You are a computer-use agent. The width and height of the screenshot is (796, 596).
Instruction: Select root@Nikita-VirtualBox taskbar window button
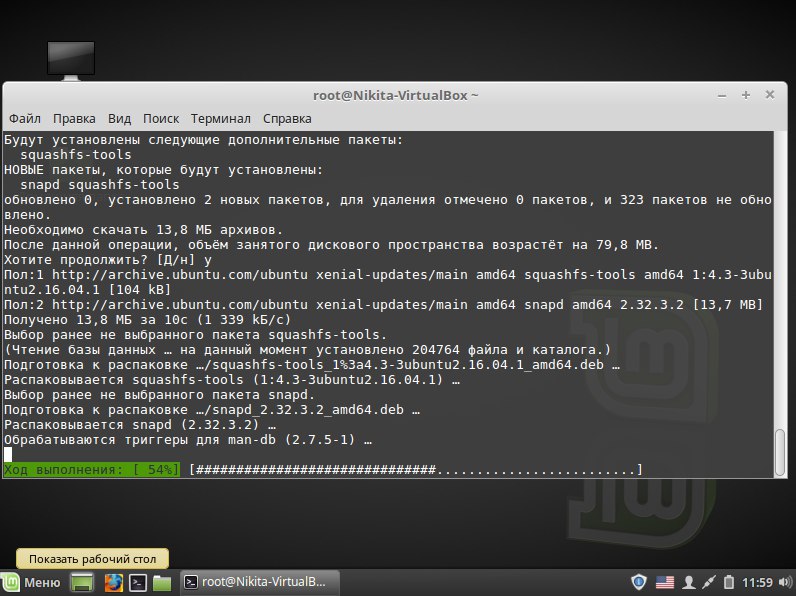[259, 582]
